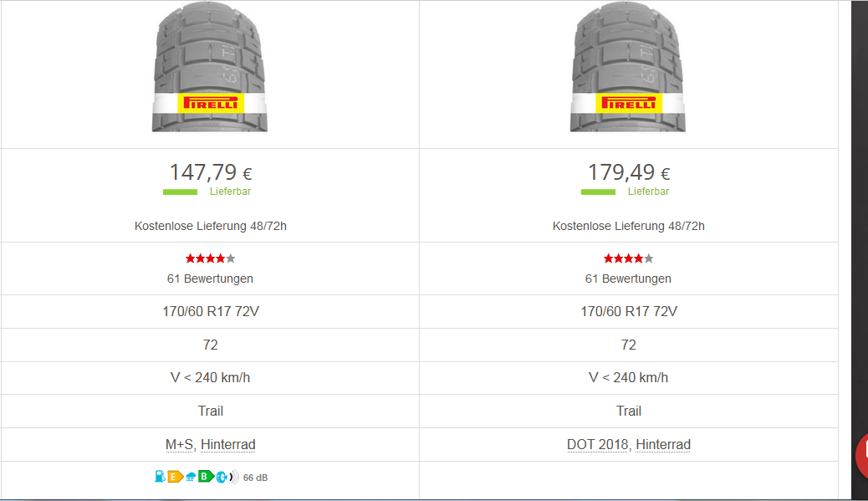Click Kostenlose Lieferung 48/72h in the 179,49 € column
Screen dimensions: 868x501
click(628, 226)
